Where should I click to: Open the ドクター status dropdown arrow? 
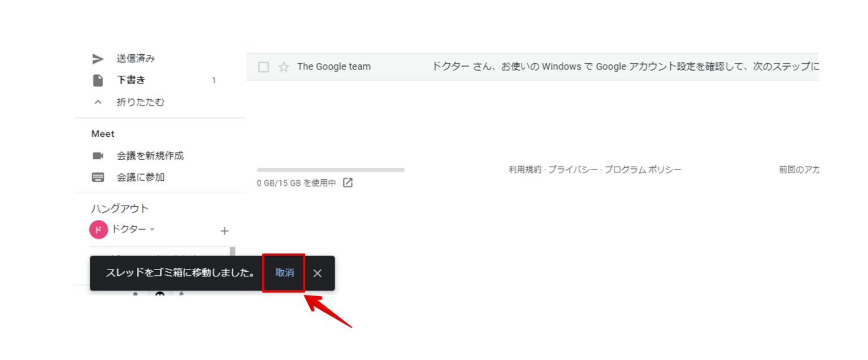pyautogui.click(x=153, y=229)
